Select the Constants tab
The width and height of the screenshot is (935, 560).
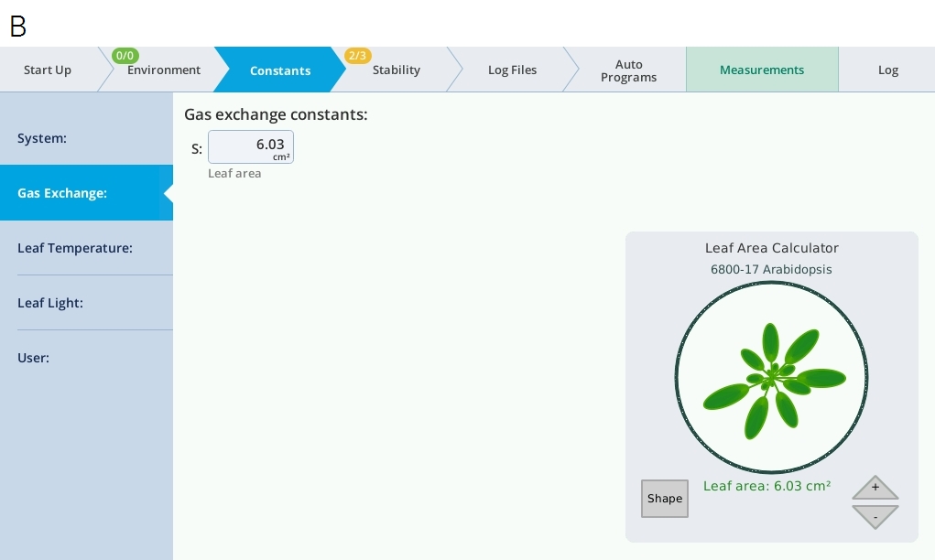279,70
